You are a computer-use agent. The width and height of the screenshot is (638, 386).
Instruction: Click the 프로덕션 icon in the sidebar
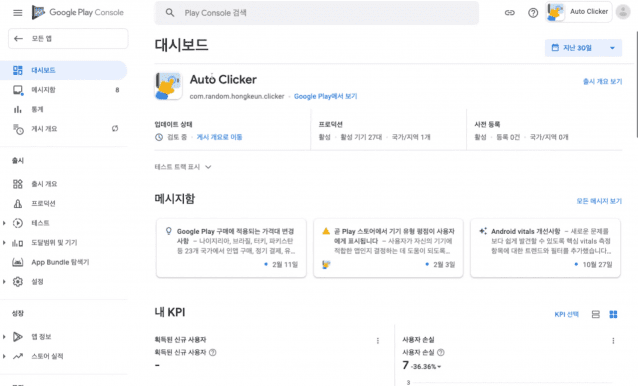(17, 203)
